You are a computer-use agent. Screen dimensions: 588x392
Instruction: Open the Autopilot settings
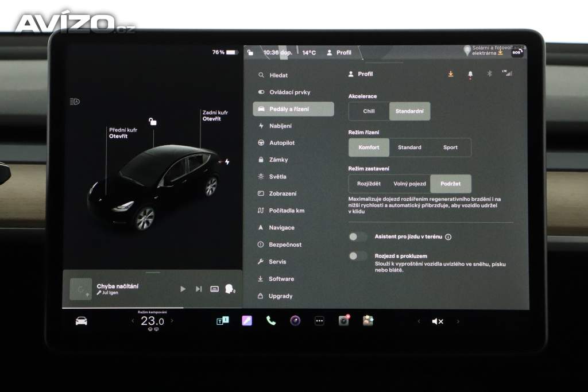click(276, 143)
